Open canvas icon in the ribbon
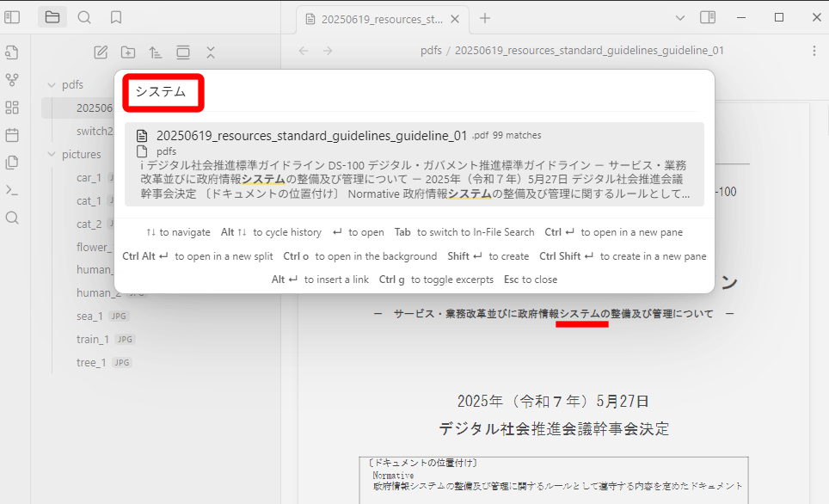 12,108
